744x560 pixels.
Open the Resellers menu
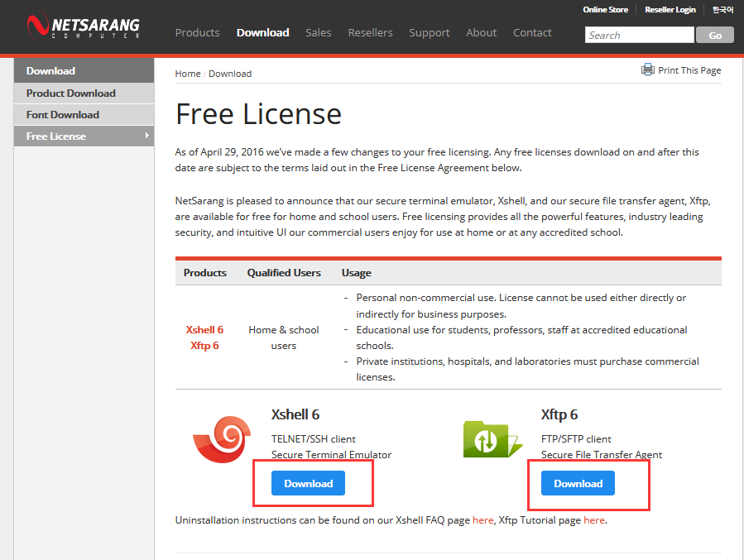[x=371, y=33]
